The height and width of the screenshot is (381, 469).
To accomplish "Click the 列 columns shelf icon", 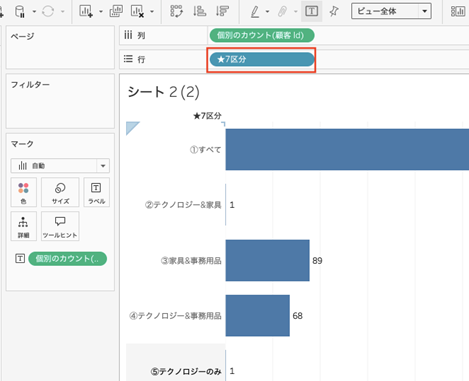I will click(x=128, y=35).
